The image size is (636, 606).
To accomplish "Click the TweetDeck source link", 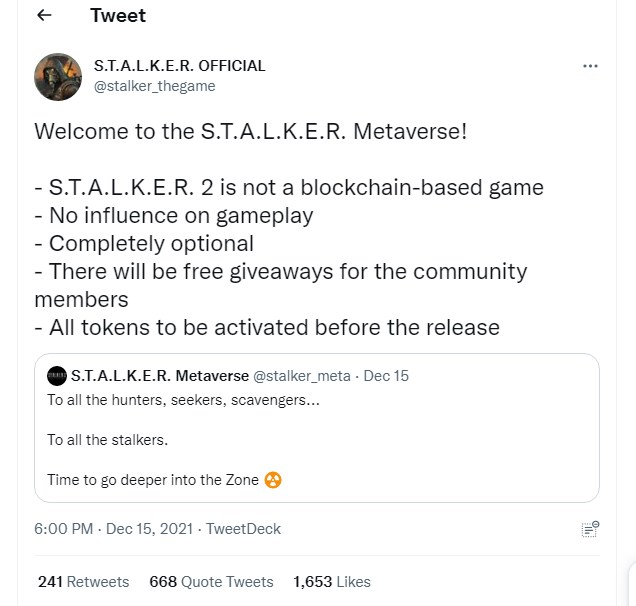I will pos(243,529).
